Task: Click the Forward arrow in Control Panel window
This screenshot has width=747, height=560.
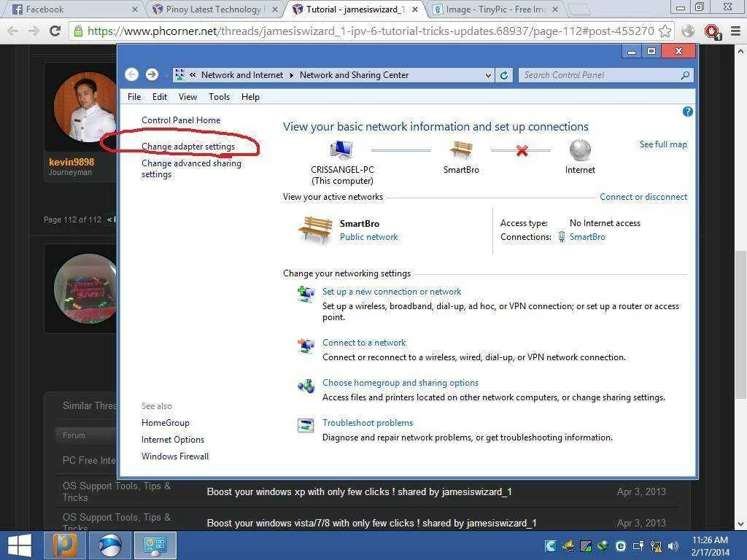Action: pyautogui.click(x=152, y=75)
